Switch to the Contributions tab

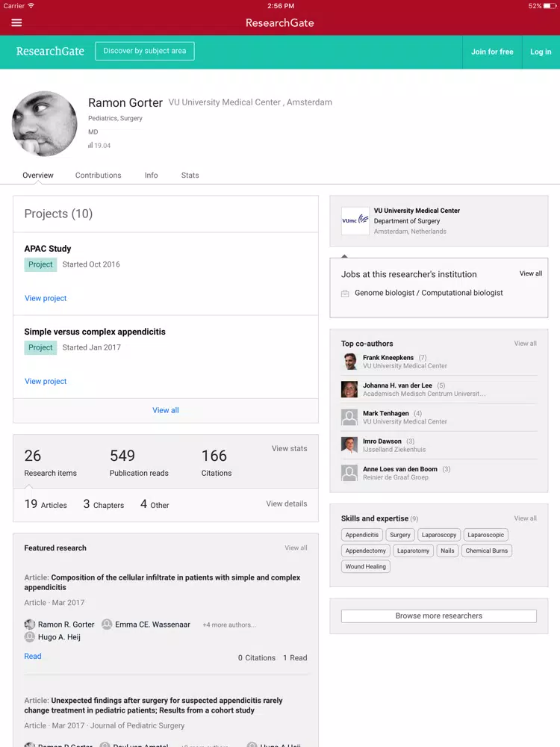[98, 176]
